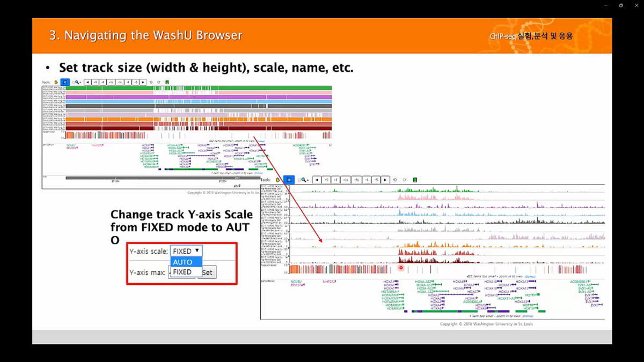Click the green highlight icon in lower toolbar
Image resolution: width=644 pixels, height=362 pixels.
[415, 180]
